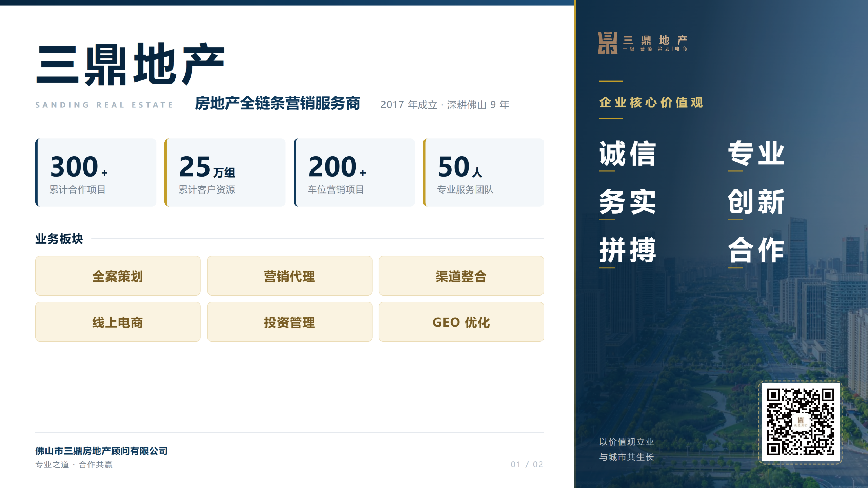Click the 企业核心价值观 heading

click(651, 102)
